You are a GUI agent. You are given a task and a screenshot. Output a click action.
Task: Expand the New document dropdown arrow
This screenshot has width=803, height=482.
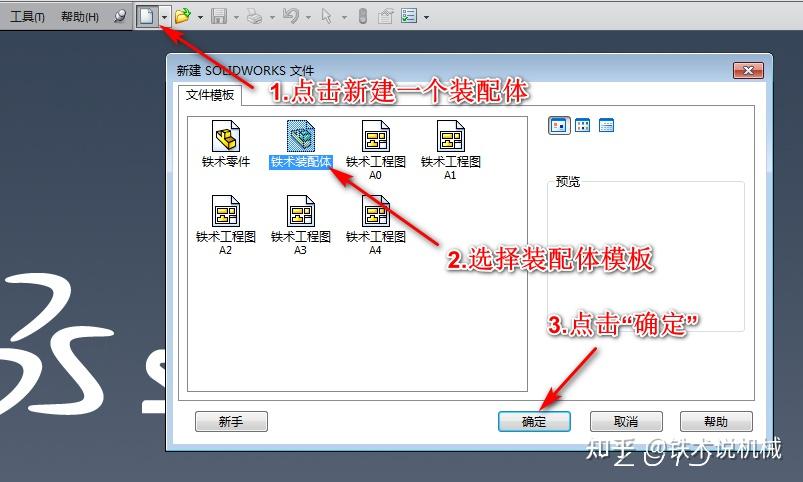(x=164, y=17)
